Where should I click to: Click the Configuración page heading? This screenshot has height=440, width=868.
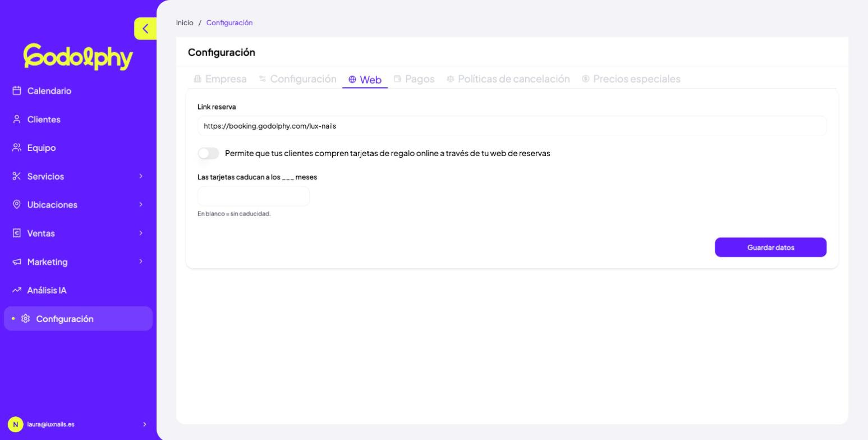(222, 53)
